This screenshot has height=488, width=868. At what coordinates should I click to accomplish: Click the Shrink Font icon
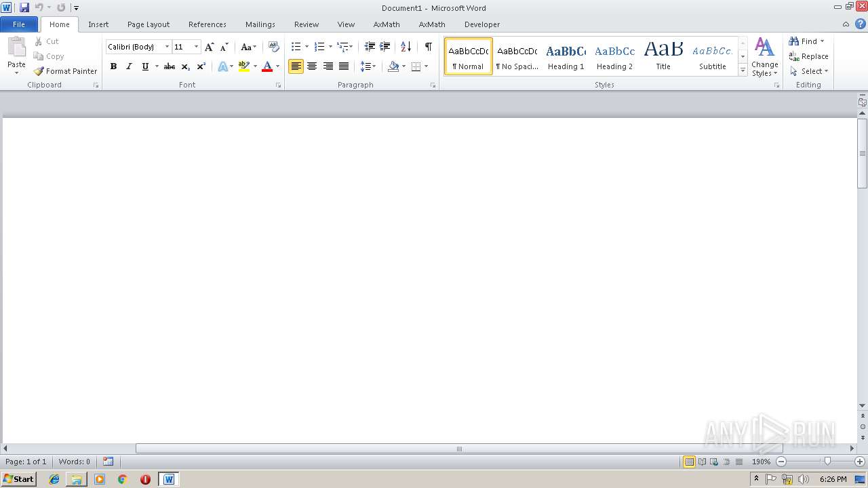(x=224, y=47)
